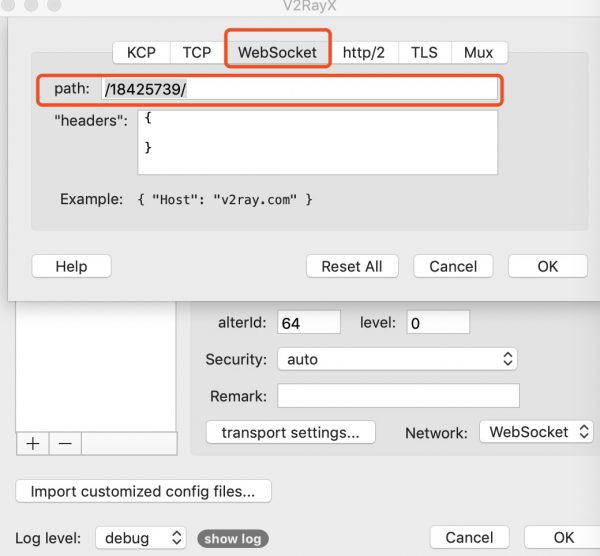Click Import customized config files button

coord(143,491)
